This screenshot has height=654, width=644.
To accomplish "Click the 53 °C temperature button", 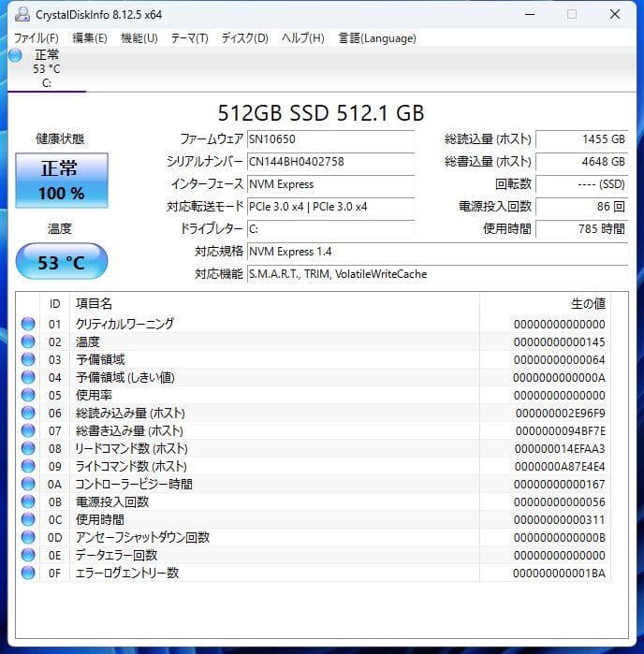I will click(62, 262).
